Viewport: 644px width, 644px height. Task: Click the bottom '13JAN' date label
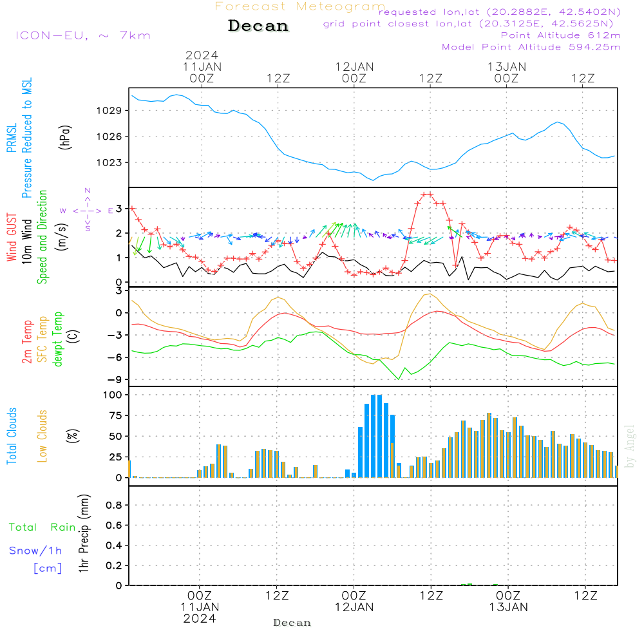(x=509, y=607)
